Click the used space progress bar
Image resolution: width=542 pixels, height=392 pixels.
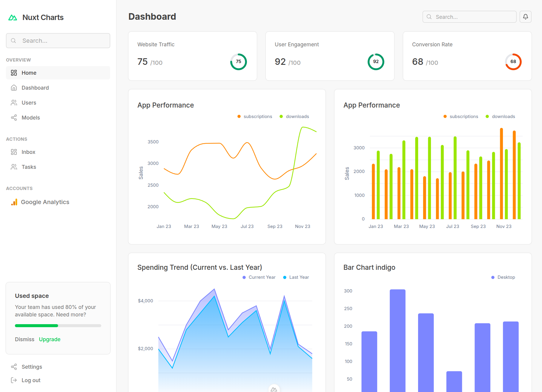click(x=58, y=326)
